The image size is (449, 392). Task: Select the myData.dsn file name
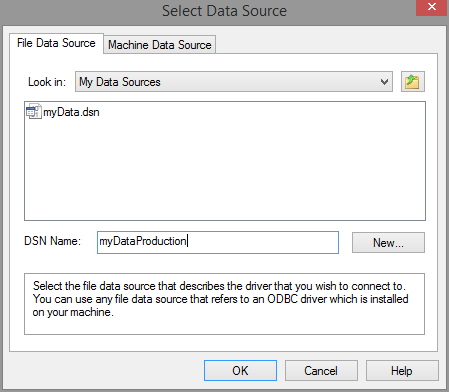click(x=71, y=112)
